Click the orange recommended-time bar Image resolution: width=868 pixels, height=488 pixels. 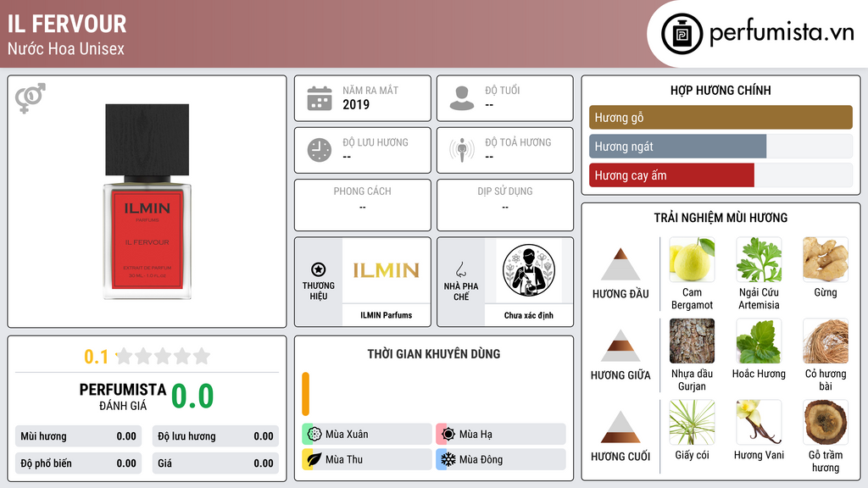tap(305, 394)
